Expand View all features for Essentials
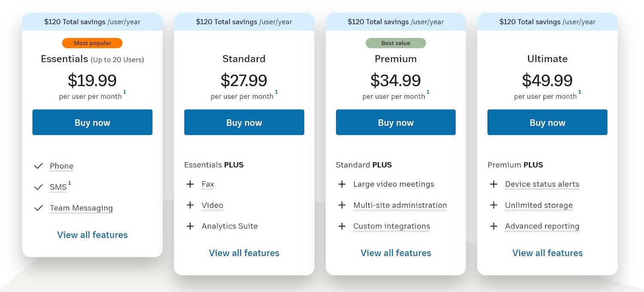 coord(92,235)
